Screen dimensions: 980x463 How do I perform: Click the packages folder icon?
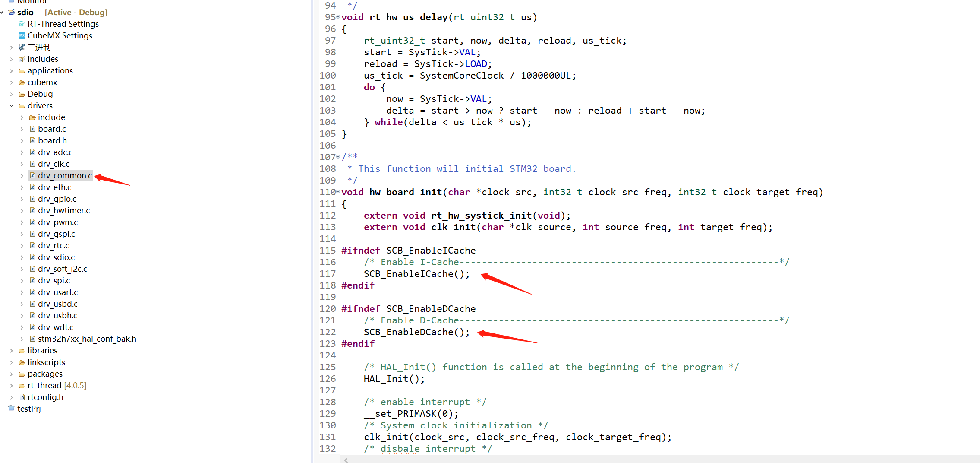(x=22, y=374)
